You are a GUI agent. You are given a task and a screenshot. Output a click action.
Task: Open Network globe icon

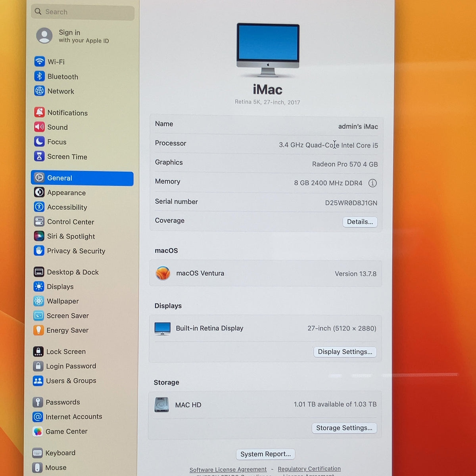click(x=39, y=91)
